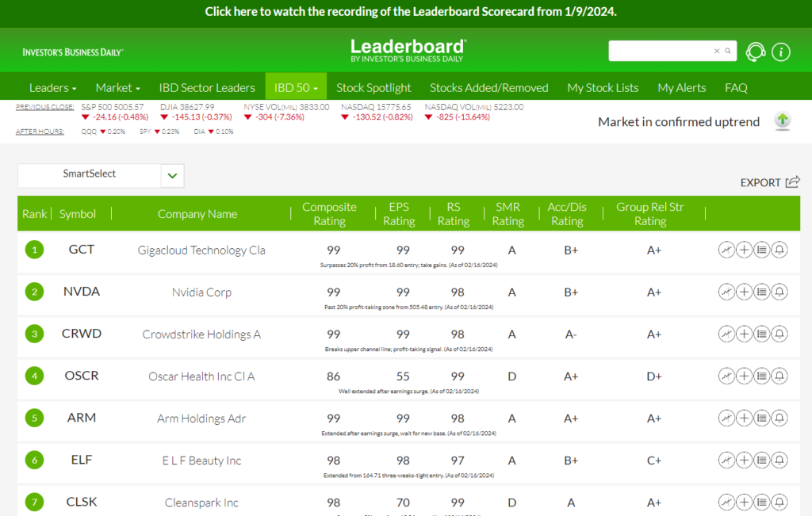The image size is (812, 516).
Task: Open list icon in GCT row
Action: 762,250
